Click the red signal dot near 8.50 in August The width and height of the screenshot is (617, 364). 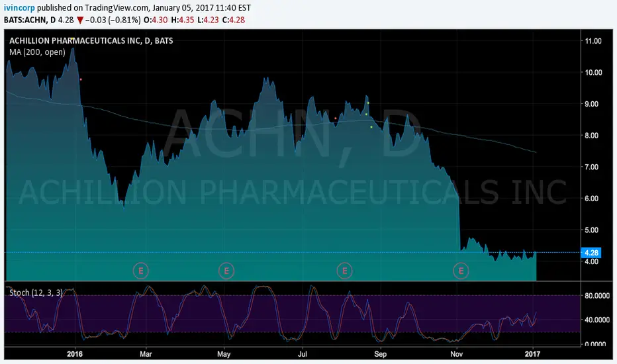pyautogui.click(x=336, y=118)
